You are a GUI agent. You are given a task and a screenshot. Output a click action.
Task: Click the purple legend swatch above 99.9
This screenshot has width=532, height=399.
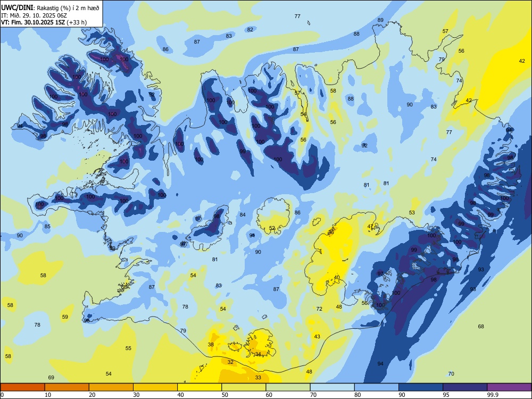pyautogui.click(x=509, y=387)
